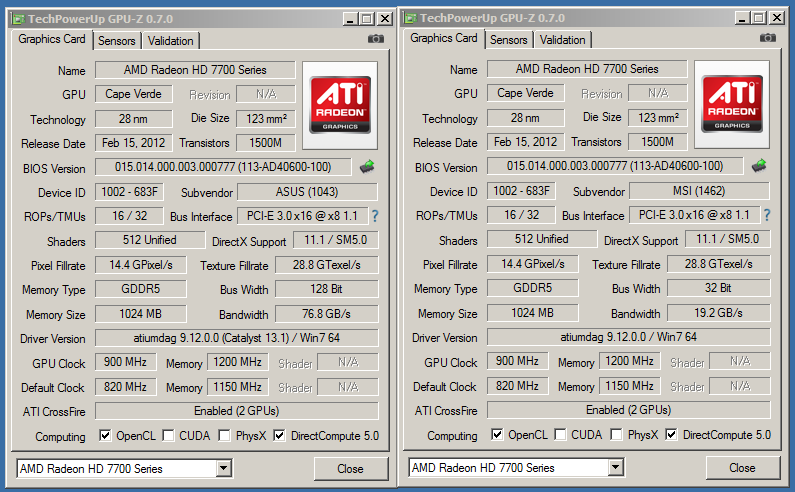This screenshot has width=795, height=492.
Task: Click 123 mm² Die Size in left window
Action: pos(266,119)
